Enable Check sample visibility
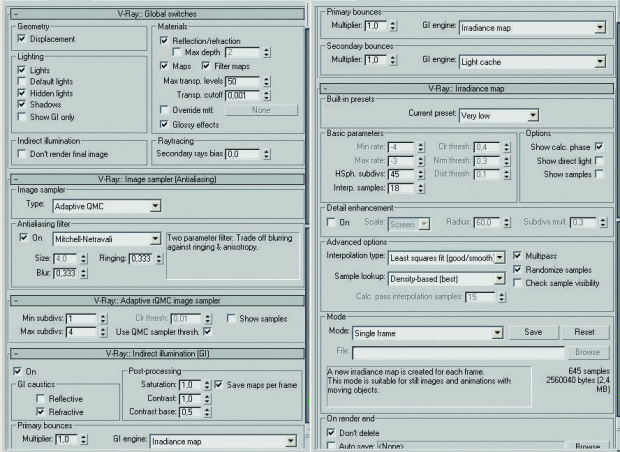 517,283
